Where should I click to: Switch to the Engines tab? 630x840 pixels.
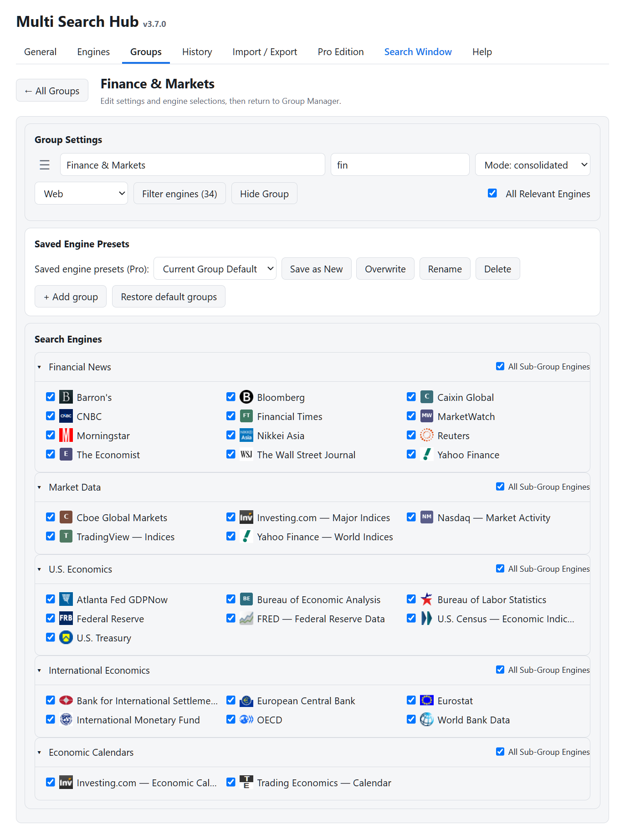(x=93, y=52)
